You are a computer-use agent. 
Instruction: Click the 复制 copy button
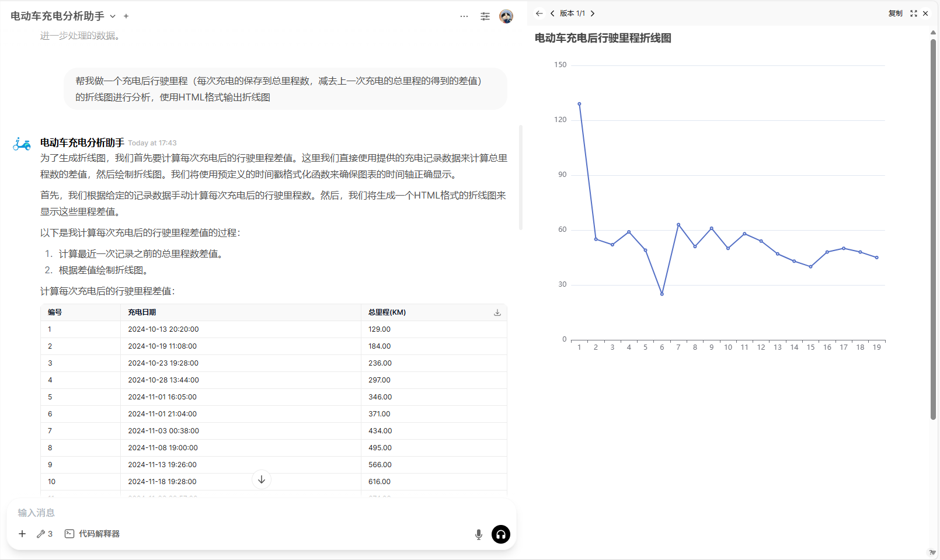point(896,13)
